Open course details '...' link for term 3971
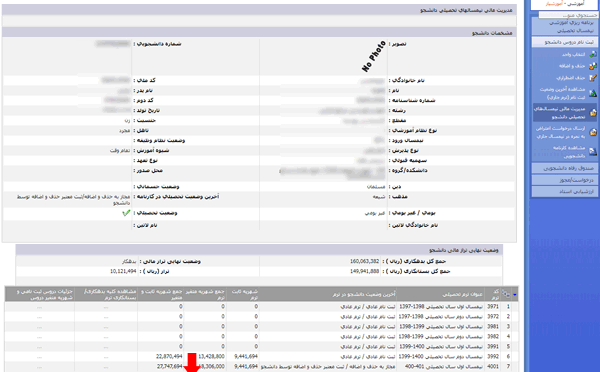 [x=39, y=307]
